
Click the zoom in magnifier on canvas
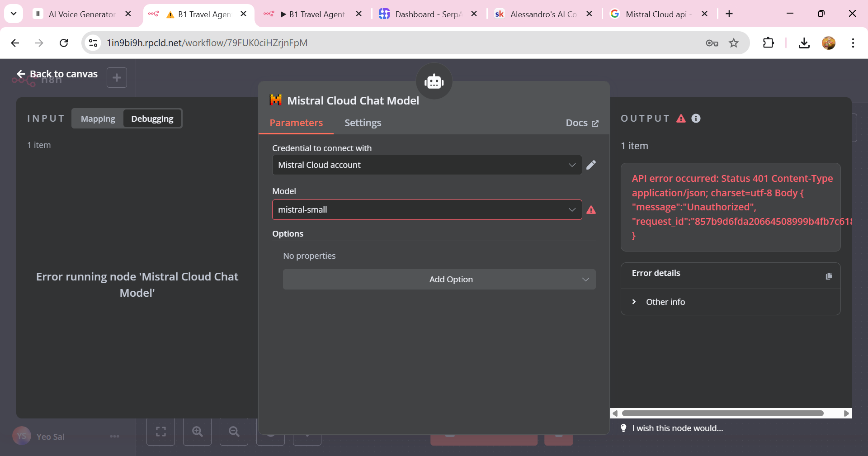(x=197, y=432)
